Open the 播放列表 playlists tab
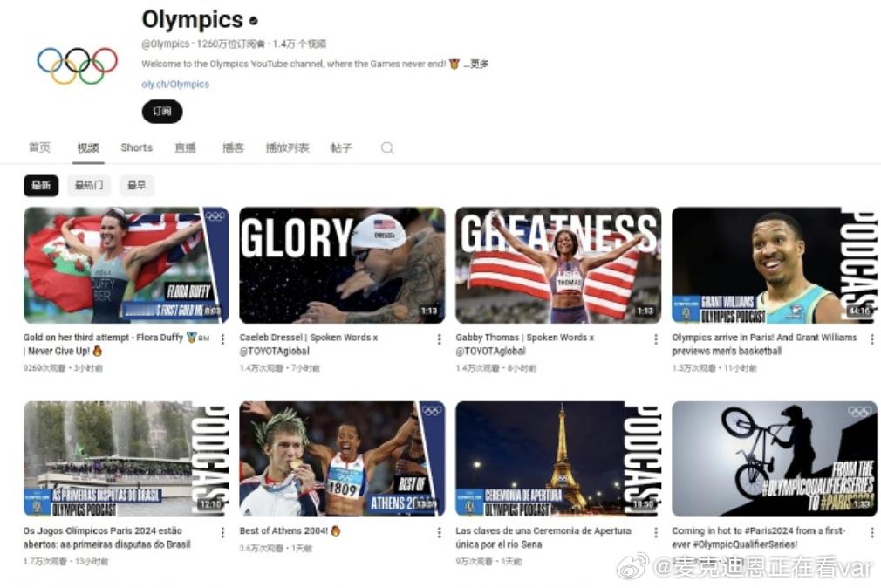 [x=287, y=147]
